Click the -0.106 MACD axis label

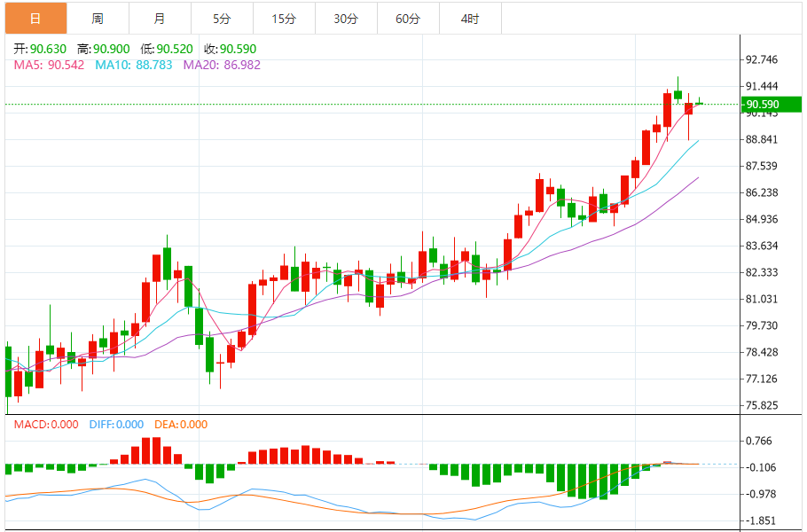click(x=759, y=467)
